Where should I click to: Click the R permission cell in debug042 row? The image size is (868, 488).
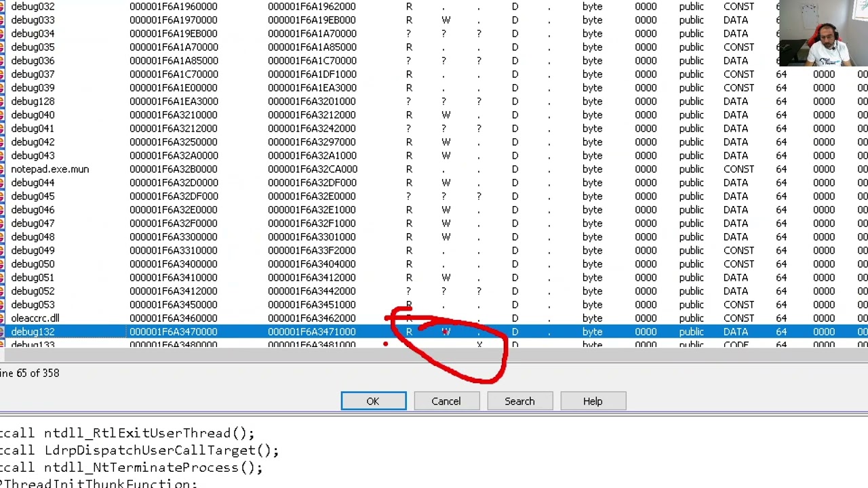point(409,142)
